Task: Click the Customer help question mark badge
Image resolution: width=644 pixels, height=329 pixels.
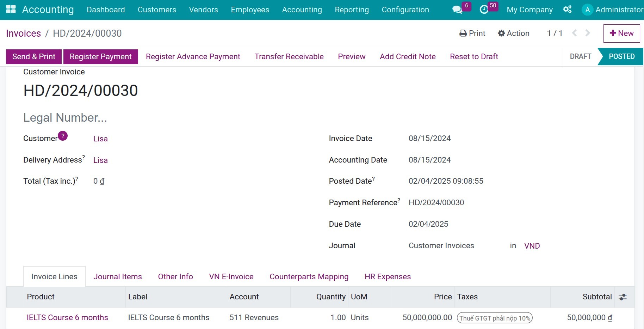Action: click(x=63, y=136)
